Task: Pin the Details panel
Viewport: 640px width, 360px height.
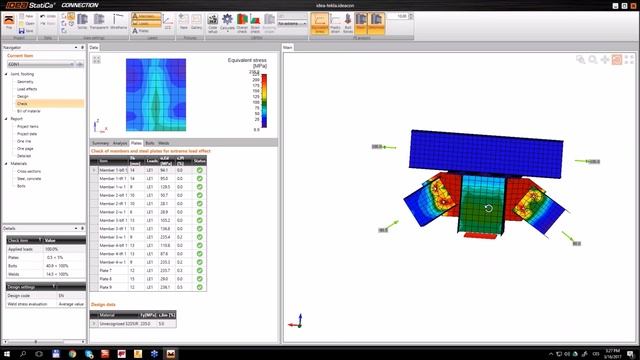Action: pyautogui.click(x=82, y=229)
